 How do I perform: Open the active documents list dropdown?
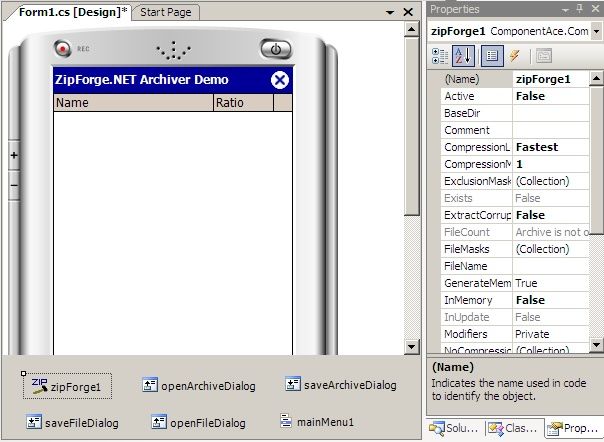390,12
